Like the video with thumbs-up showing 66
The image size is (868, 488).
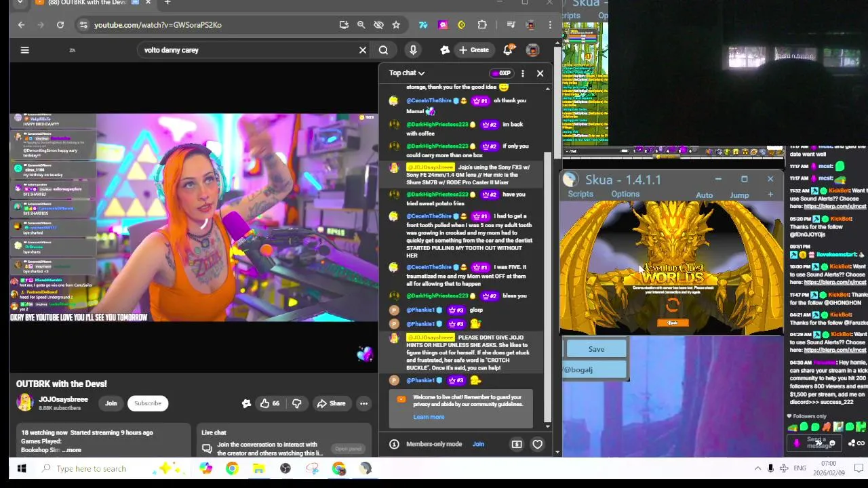tap(270, 403)
